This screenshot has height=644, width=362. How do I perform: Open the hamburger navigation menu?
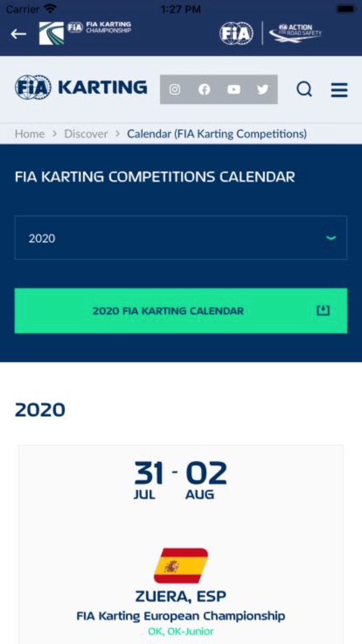click(x=339, y=89)
